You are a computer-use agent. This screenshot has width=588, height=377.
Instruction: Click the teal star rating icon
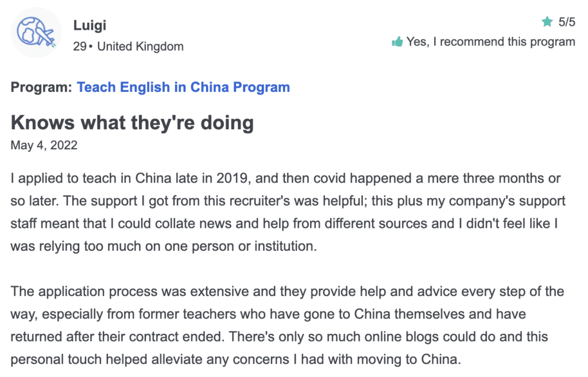click(x=547, y=22)
